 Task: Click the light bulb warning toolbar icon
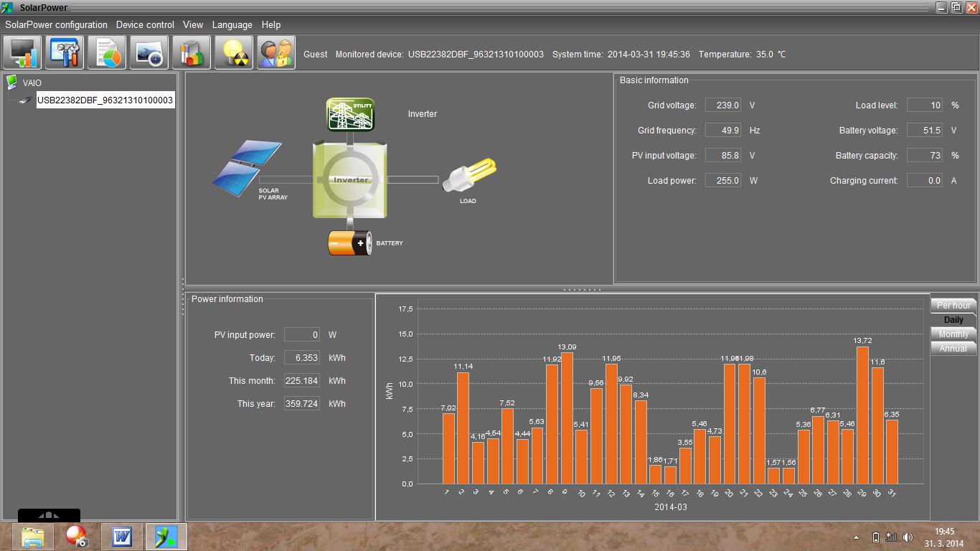point(234,53)
